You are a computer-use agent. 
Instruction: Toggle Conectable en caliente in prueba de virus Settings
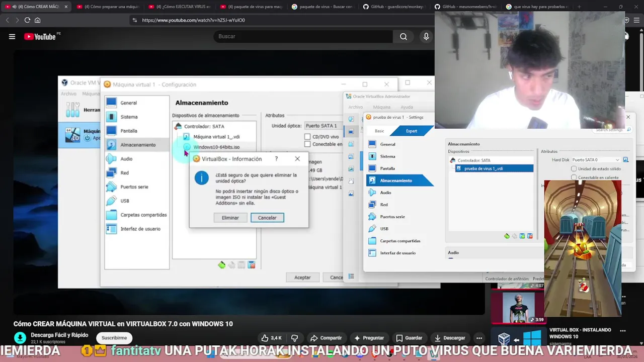click(574, 177)
